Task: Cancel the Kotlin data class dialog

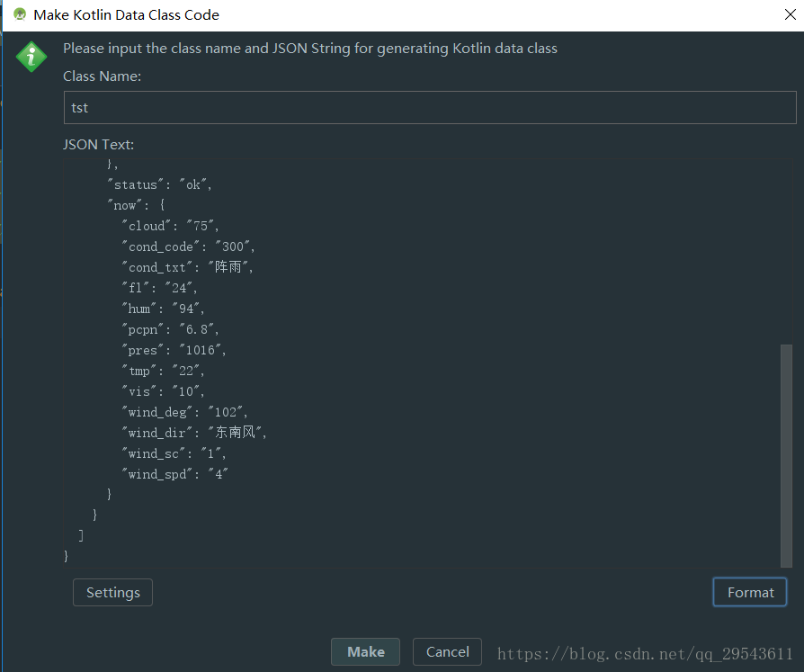Action: pyautogui.click(x=447, y=651)
